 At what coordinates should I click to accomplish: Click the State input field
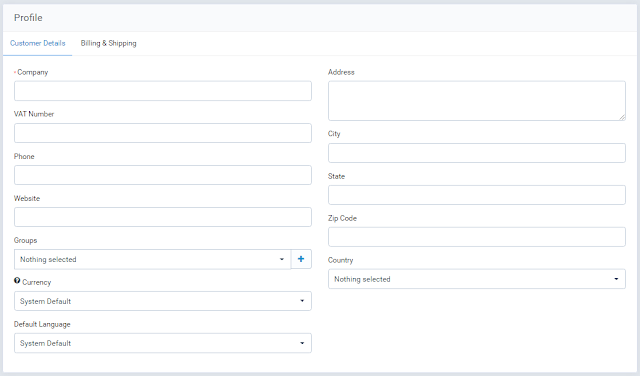tap(477, 195)
